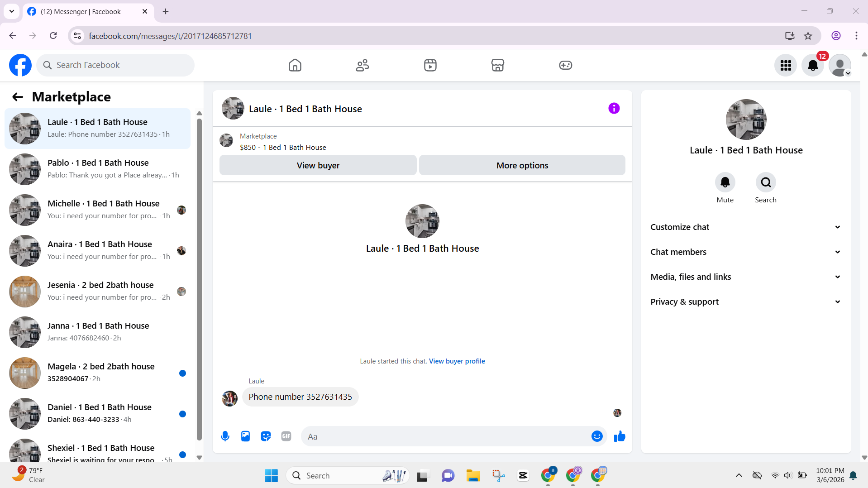The image size is (868, 488).
Task: Open Anaira 1 Bed 1 Bath House chat
Action: pos(97,251)
